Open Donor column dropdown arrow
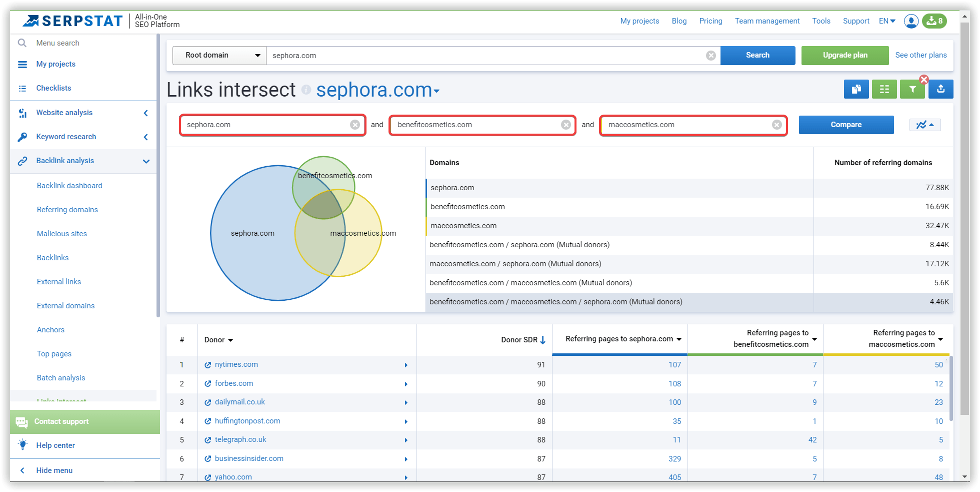 [x=230, y=340]
